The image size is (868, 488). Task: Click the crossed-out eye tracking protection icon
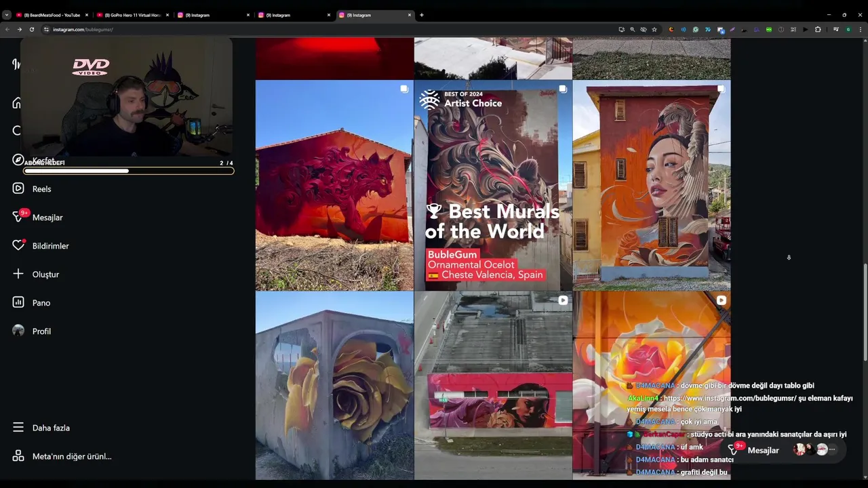[644, 29]
